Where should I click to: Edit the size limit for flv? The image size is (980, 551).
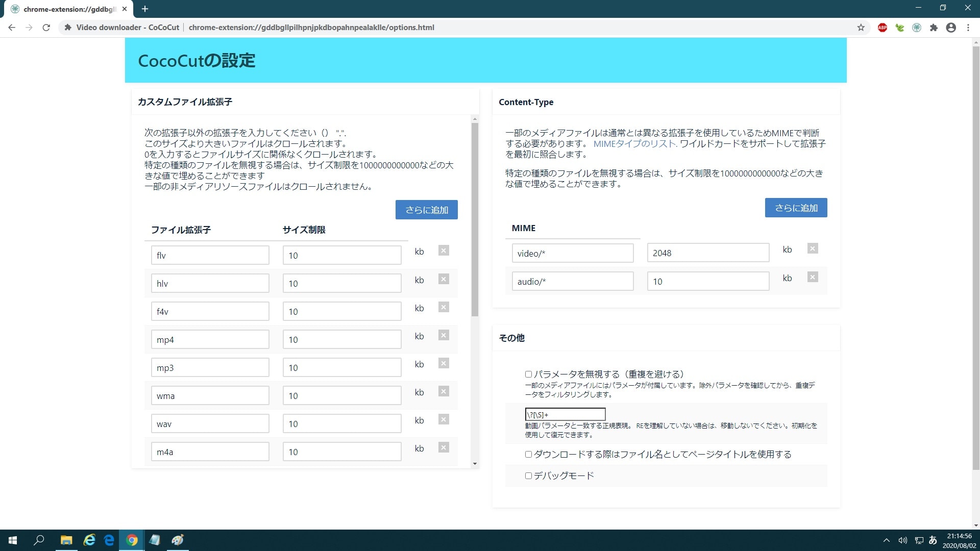341,255
